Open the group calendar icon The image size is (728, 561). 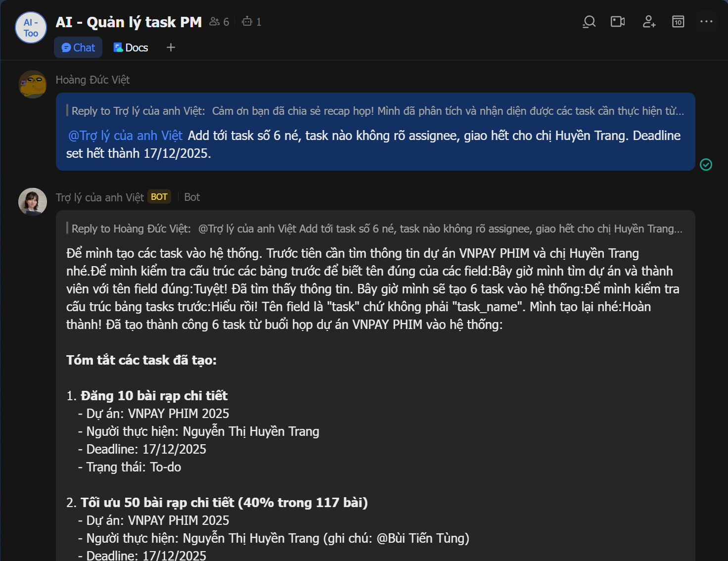pos(678,22)
